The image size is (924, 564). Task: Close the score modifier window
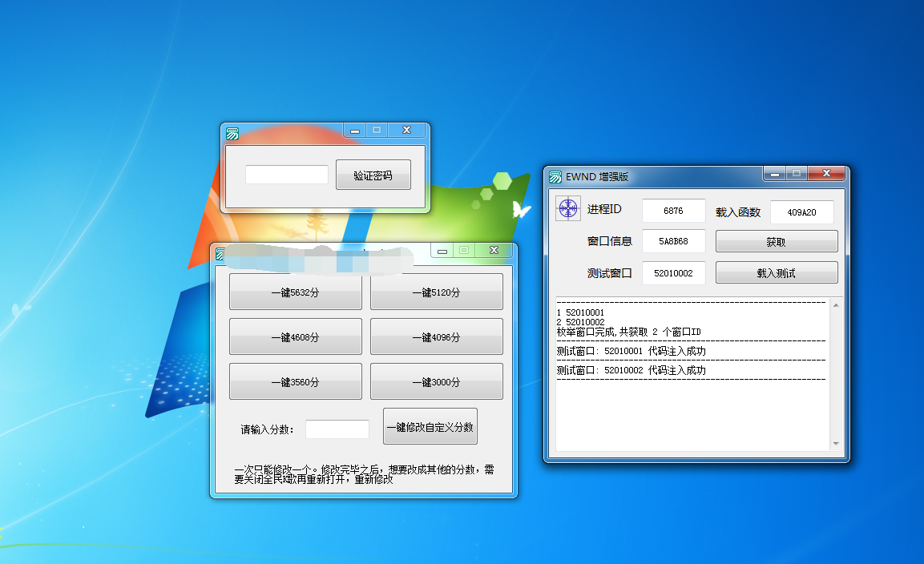(x=494, y=251)
